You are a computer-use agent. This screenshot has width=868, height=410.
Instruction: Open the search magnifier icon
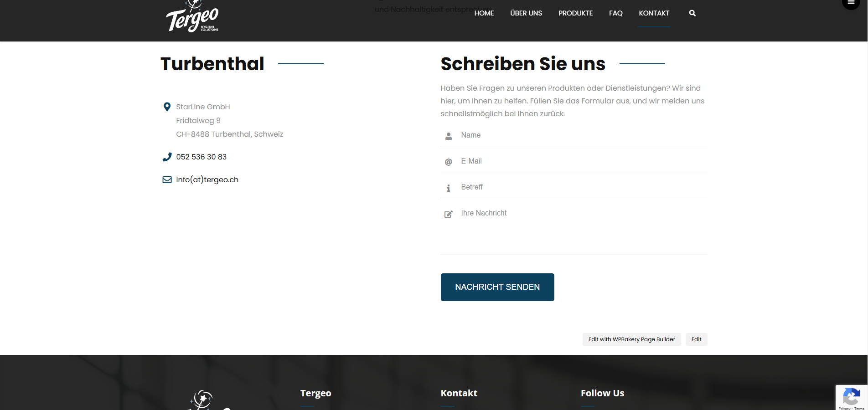pos(692,13)
